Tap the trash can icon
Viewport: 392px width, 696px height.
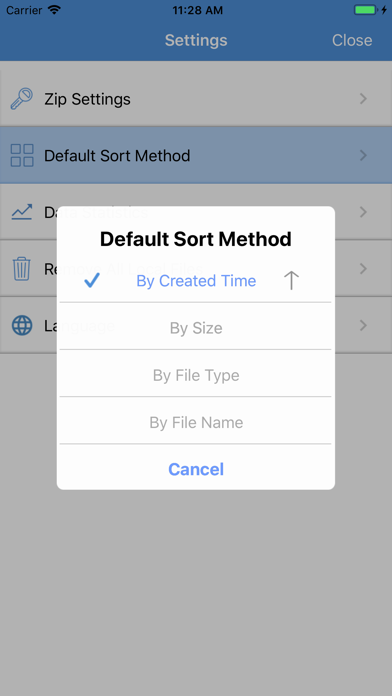click(x=22, y=269)
